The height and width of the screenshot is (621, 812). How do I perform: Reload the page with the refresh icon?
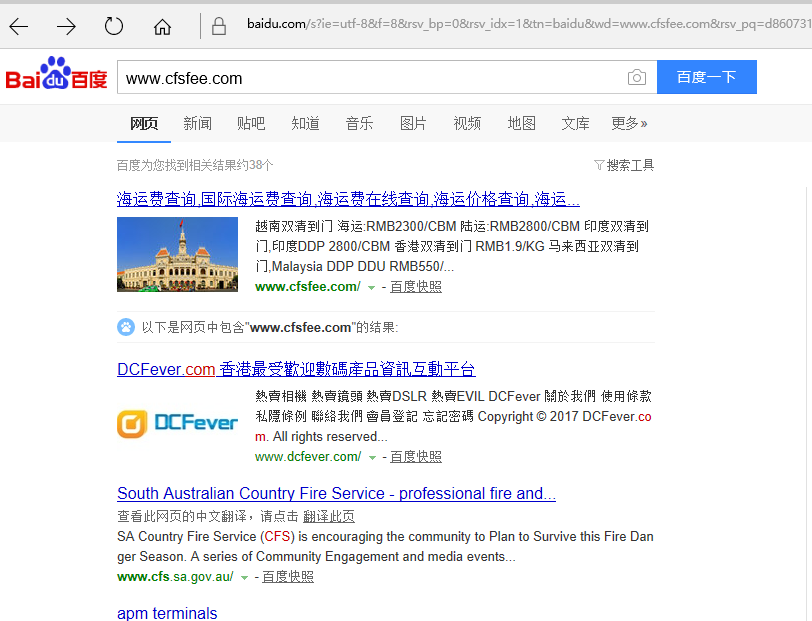pyautogui.click(x=114, y=26)
